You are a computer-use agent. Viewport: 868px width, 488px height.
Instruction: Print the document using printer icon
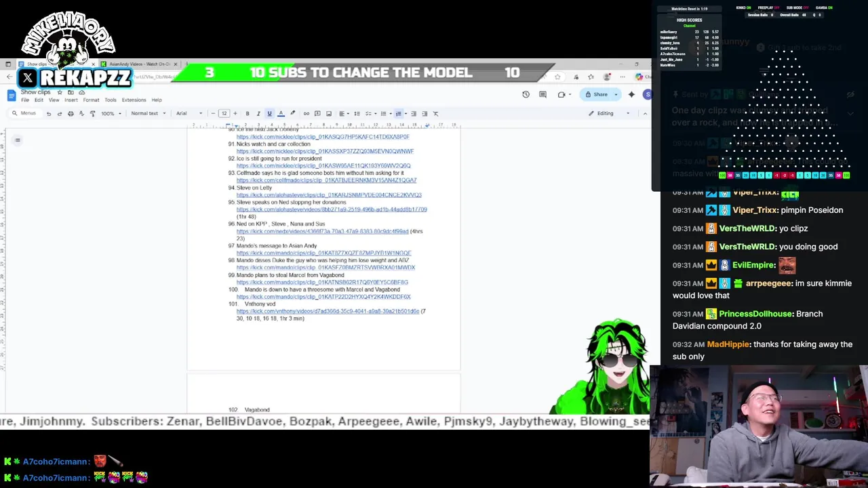71,114
